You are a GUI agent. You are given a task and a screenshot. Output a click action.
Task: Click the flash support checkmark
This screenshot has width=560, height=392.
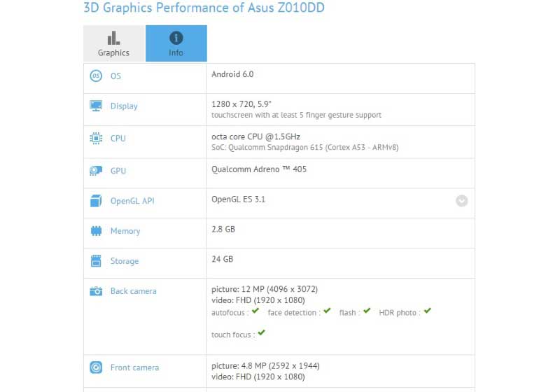(x=365, y=311)
